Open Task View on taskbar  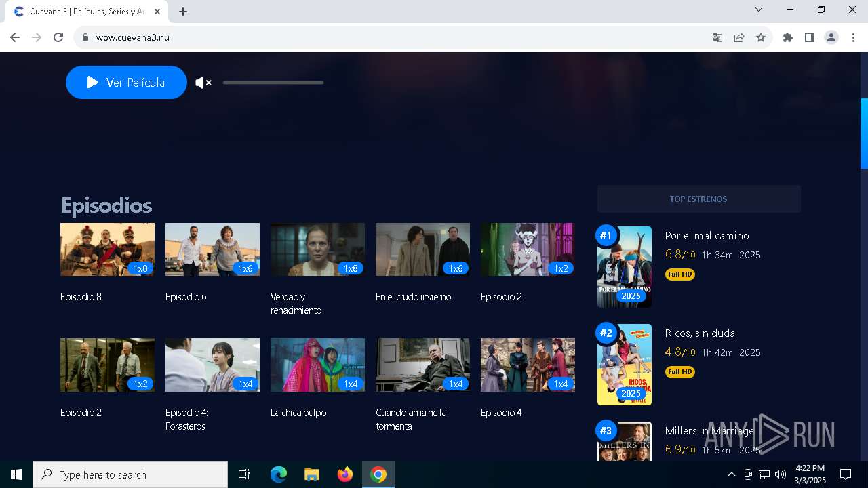click(x=244, y=474)
